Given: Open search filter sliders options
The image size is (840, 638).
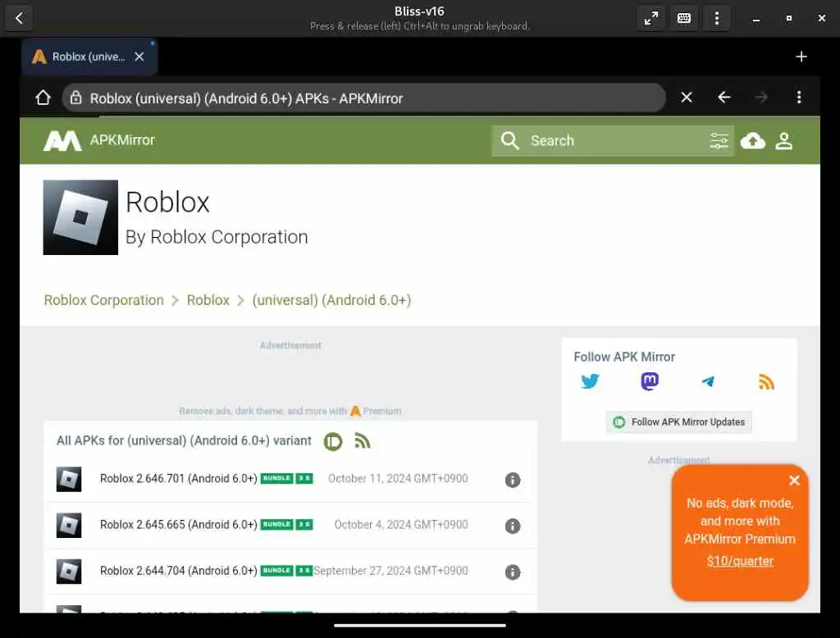Looking at the screenshot, I should click(x=719, y=141).
